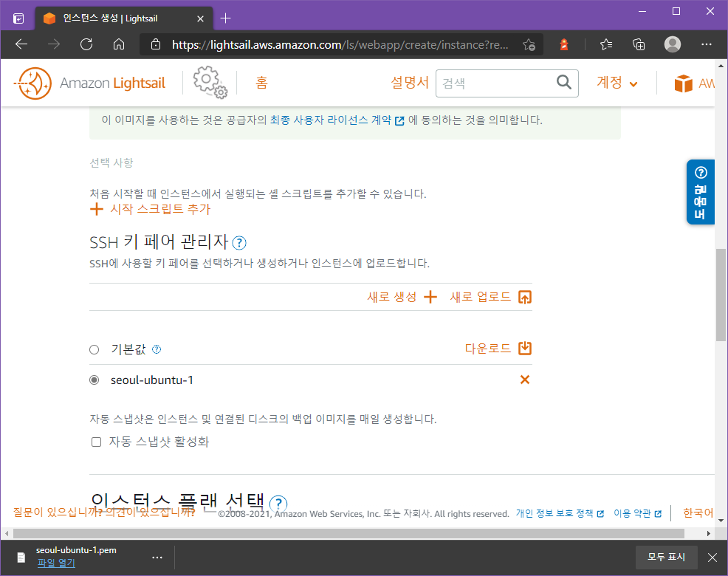Click the browser forward arrow
Image resolution: width=728 pixels, height=576 pixels.
click(54, 44)
